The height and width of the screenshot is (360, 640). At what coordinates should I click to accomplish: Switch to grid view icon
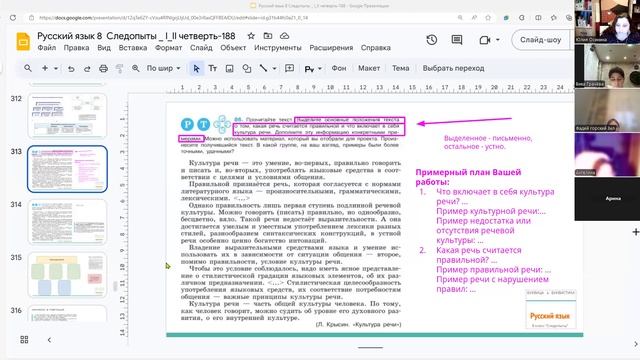[x=24, y=340]
